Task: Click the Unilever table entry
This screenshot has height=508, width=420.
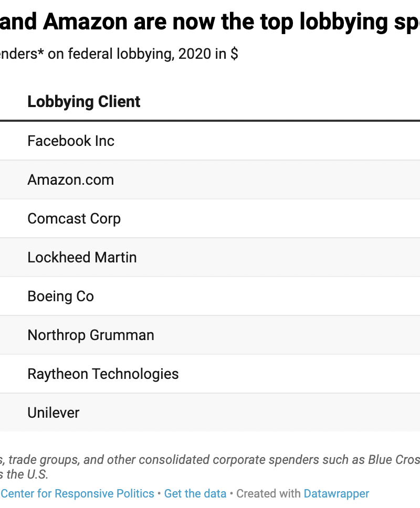Action: pos(53,412)
